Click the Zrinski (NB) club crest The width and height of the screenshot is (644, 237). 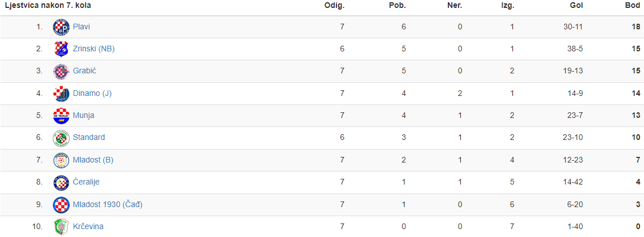tap(61, 49)
